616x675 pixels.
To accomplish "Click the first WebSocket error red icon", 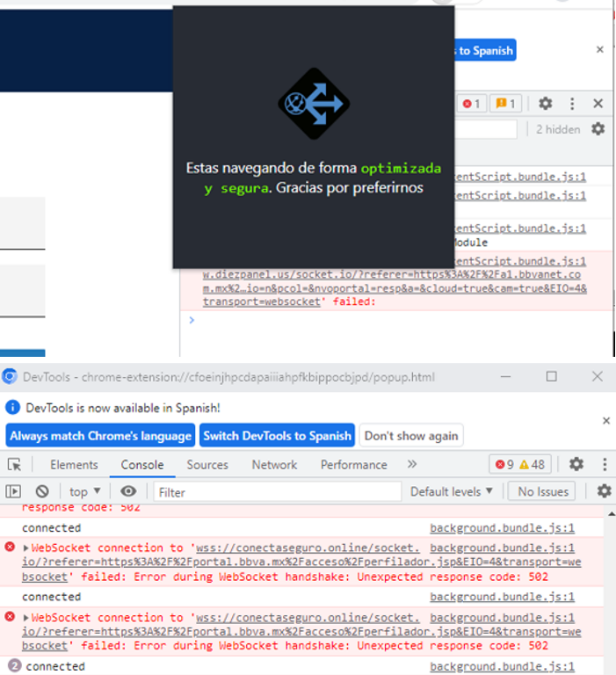I will (10, 548).
